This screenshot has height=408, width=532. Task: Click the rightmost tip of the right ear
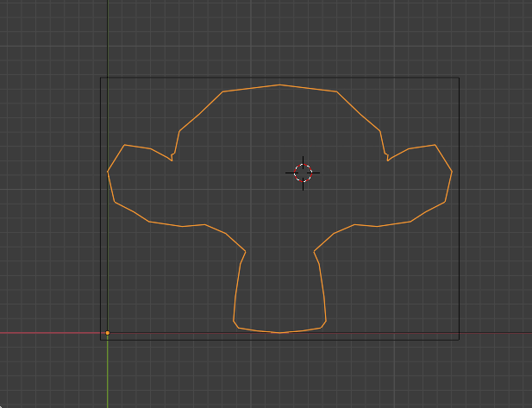(x=452, y=172)
